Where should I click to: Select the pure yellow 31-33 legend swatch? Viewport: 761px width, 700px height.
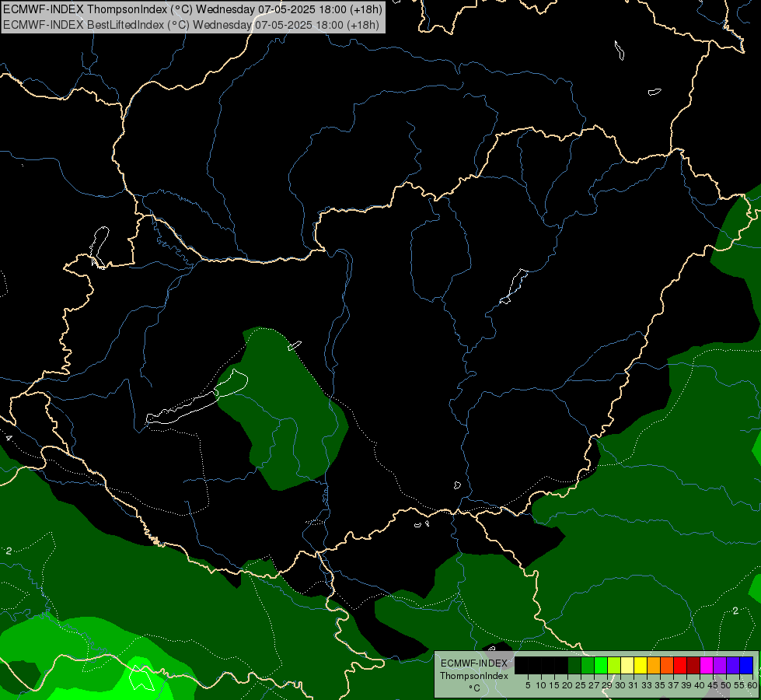[641, 665]
